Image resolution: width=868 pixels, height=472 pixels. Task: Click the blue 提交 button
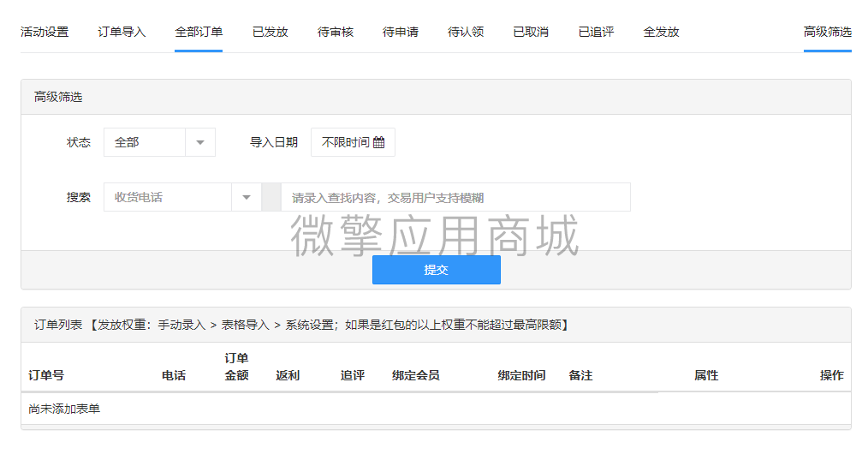(x=437, y=270)
